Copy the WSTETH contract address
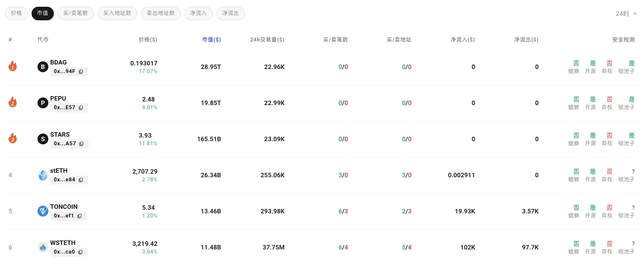Screen dimensions: 644x263 (81, 252)
